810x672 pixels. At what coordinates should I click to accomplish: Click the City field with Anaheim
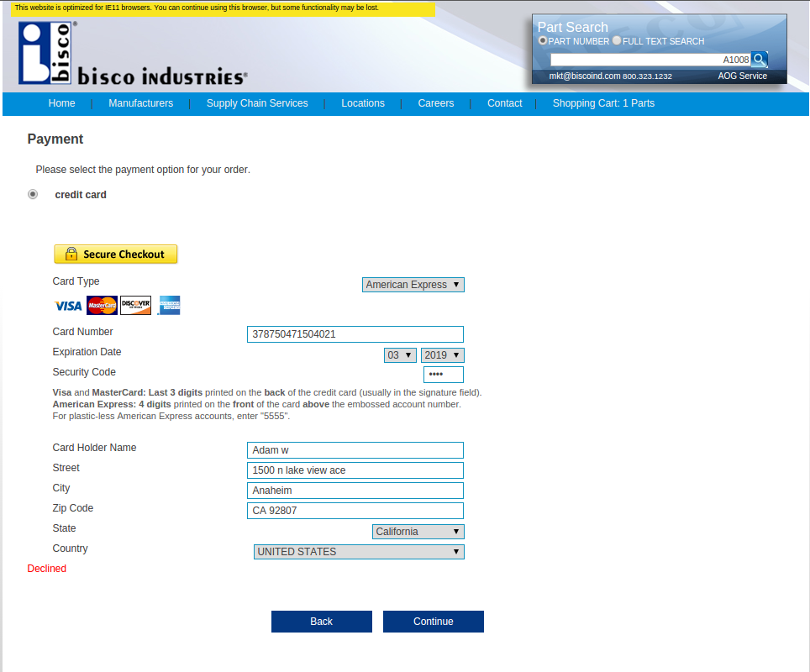(355, 491)
